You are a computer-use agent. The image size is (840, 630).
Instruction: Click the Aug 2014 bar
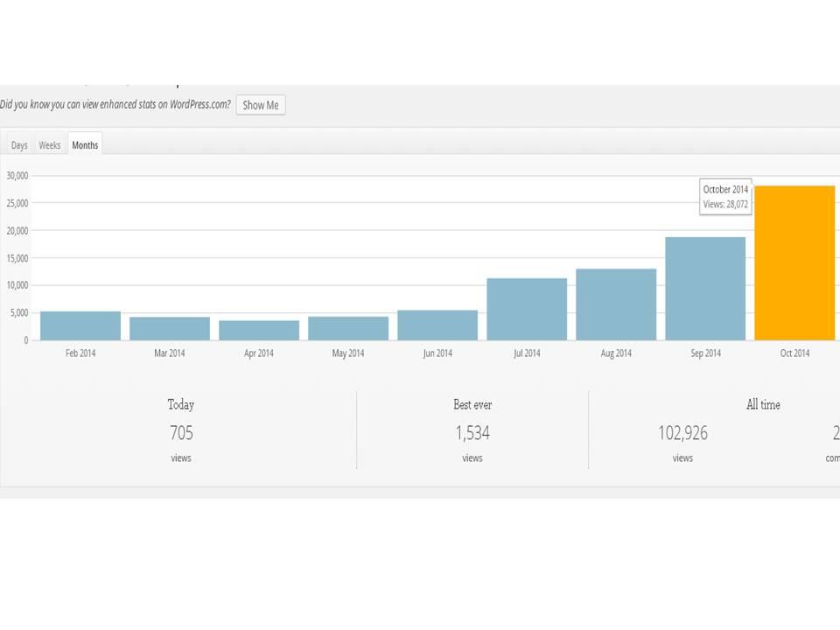pyautogui.click(x=616, y=304)
